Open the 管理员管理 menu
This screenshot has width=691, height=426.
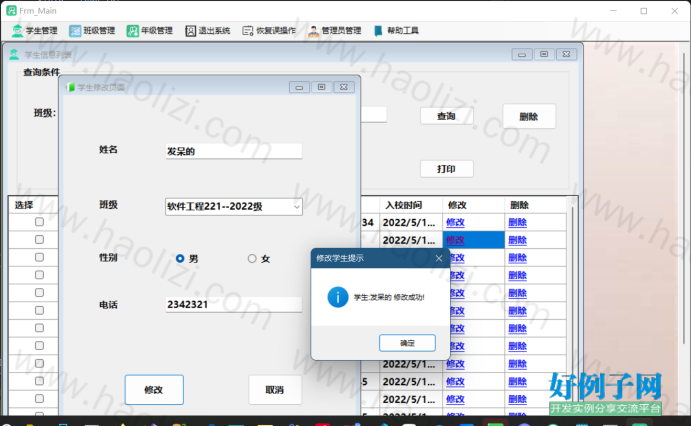[x=335, y=31]
